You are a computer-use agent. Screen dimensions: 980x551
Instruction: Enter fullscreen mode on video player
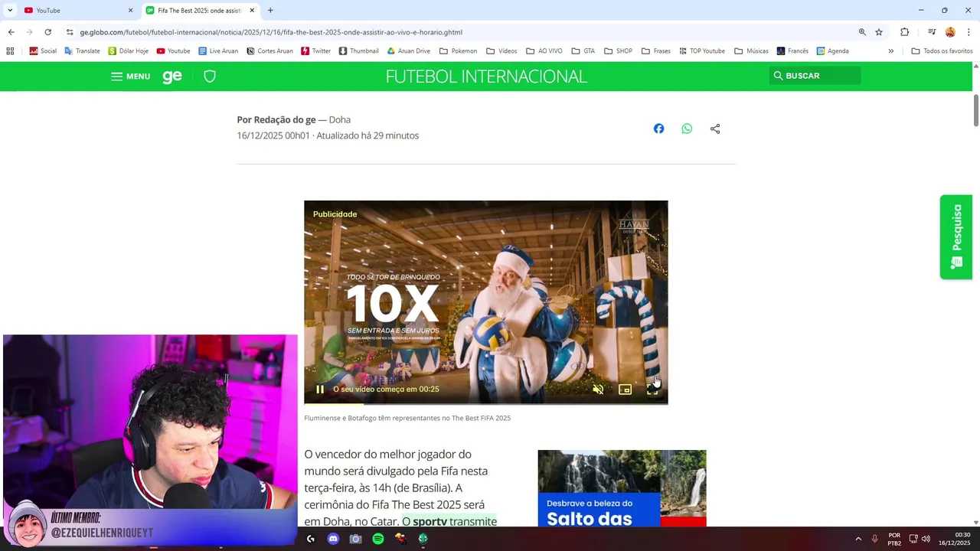pos(652,389)
